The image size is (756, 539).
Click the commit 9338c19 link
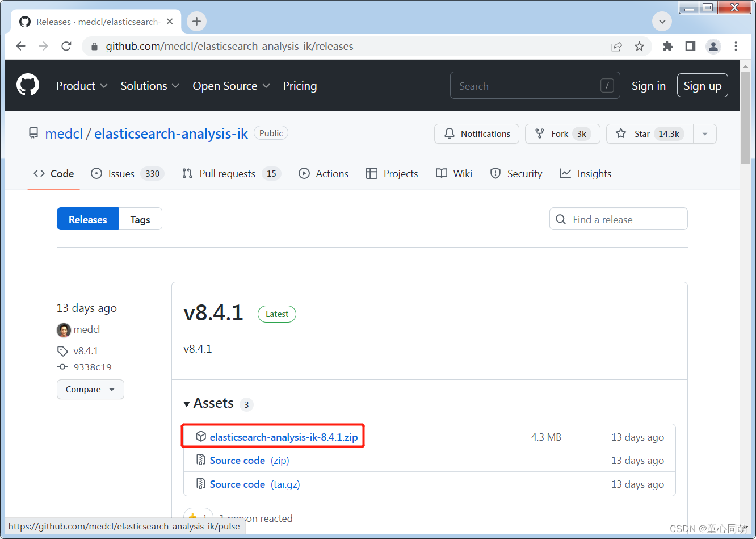tap(92, 367)
